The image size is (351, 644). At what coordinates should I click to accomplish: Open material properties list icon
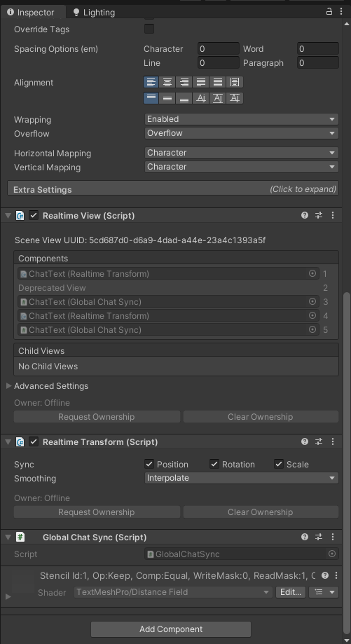tap(324, 592)
